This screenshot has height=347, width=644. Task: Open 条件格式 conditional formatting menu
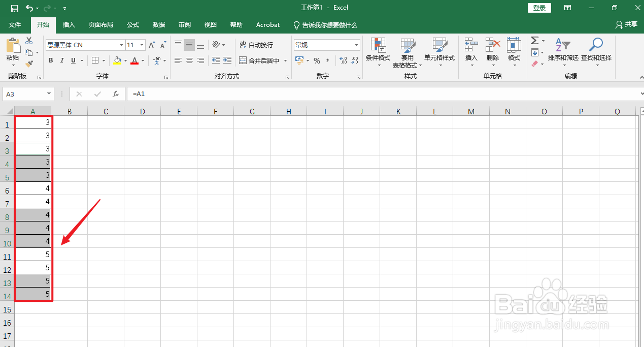pos(378,52)
